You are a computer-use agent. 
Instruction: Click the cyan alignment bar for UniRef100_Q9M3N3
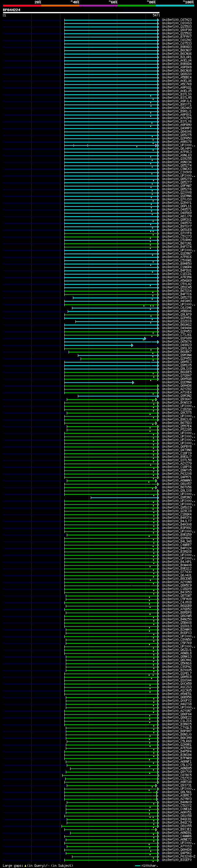125,497
